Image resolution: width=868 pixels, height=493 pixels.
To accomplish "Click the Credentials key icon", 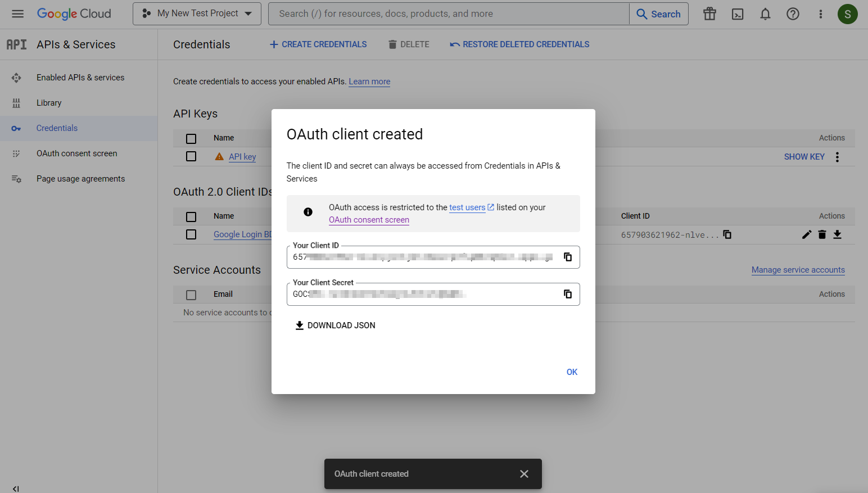I will click(x=16, y=129).
